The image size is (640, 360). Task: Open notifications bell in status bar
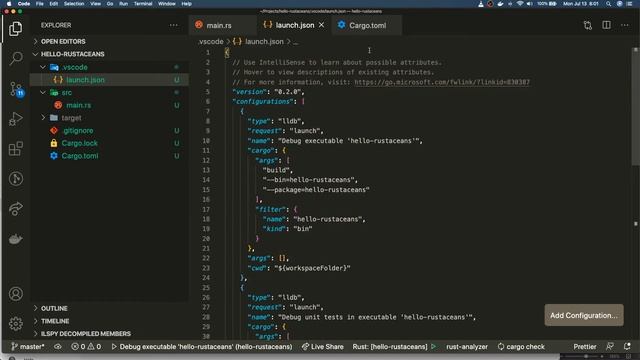(x=627, y=347)
